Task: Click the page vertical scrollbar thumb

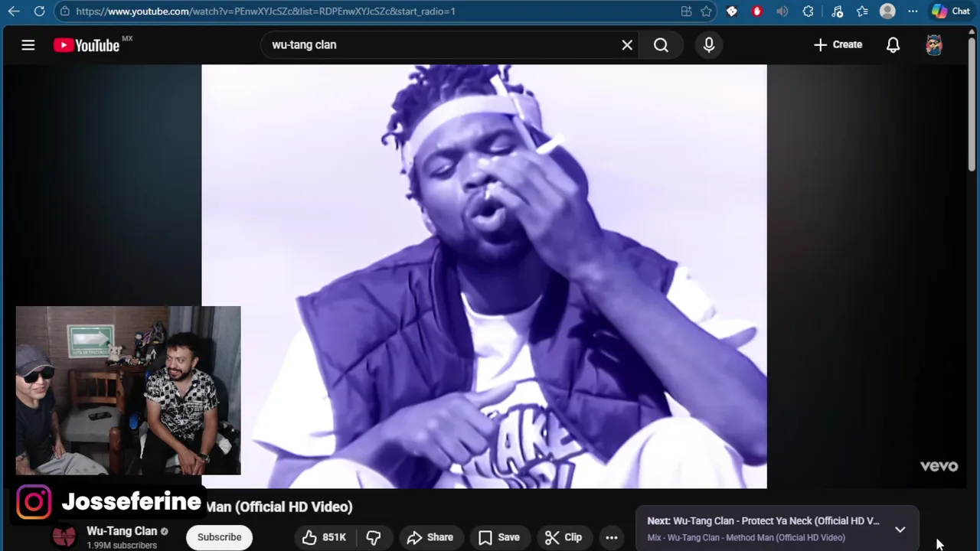Action: 973,103
